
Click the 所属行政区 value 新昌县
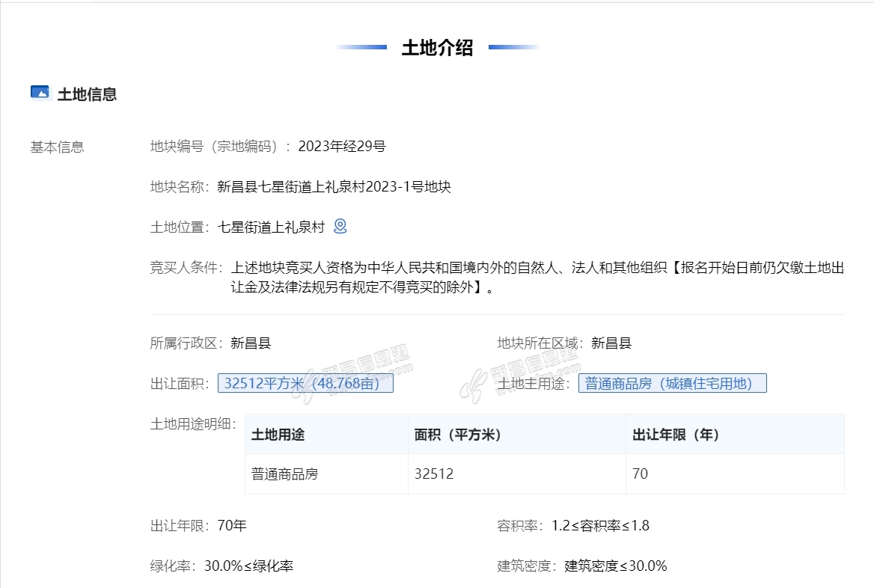251,343
